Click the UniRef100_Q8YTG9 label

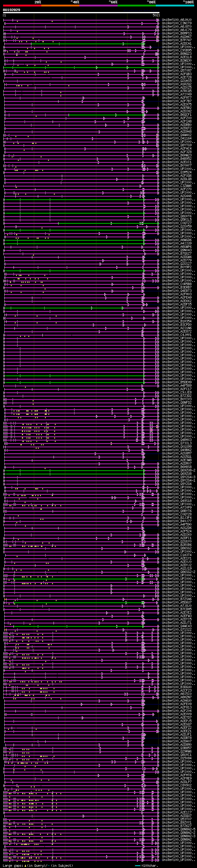coord(177,145)
